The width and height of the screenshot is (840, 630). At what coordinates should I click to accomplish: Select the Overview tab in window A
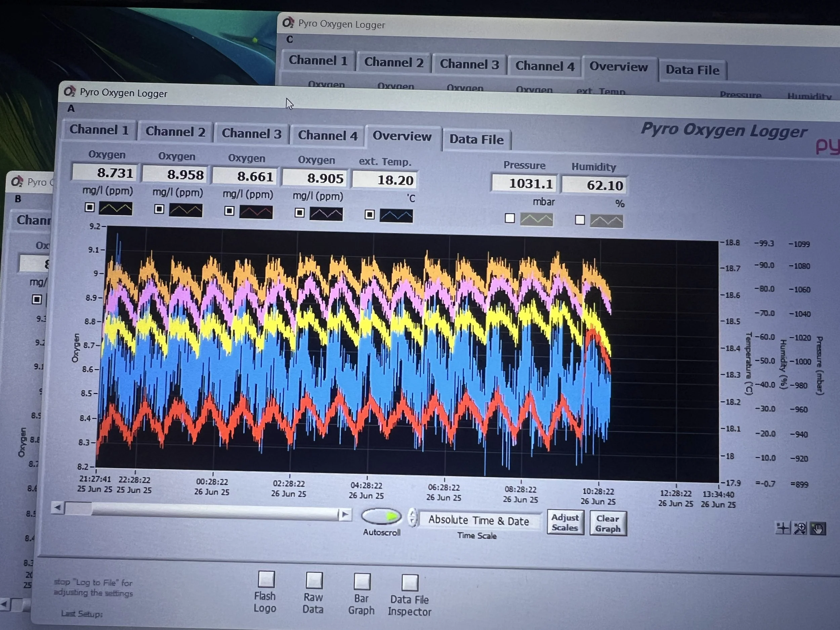coord(403,137)
